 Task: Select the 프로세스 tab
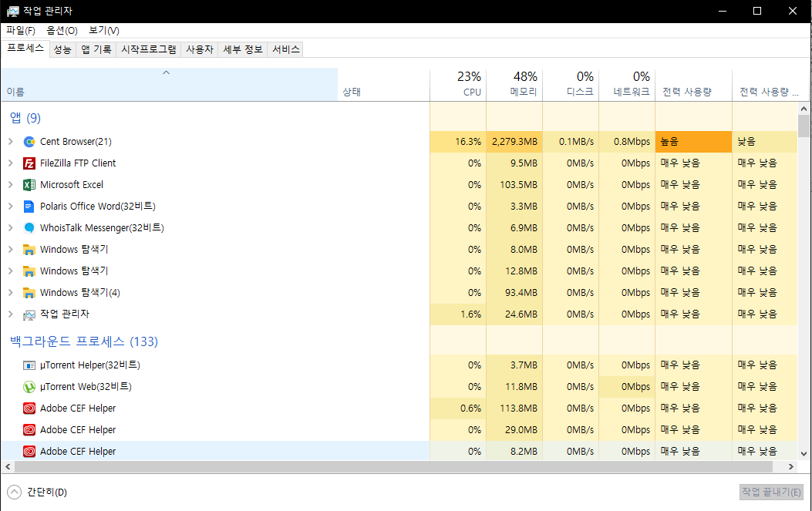(x=25, y=49)
